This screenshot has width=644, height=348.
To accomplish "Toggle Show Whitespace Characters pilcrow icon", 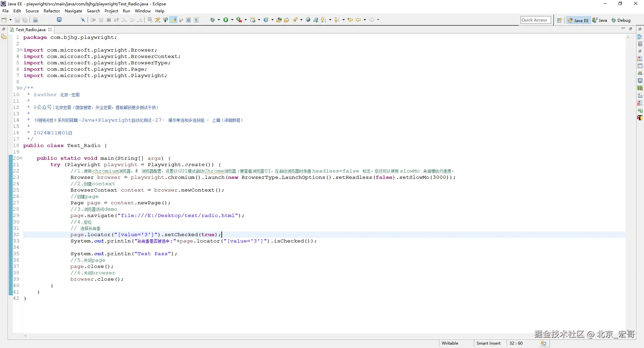I will pyautogui.click(x=196, y=20).
